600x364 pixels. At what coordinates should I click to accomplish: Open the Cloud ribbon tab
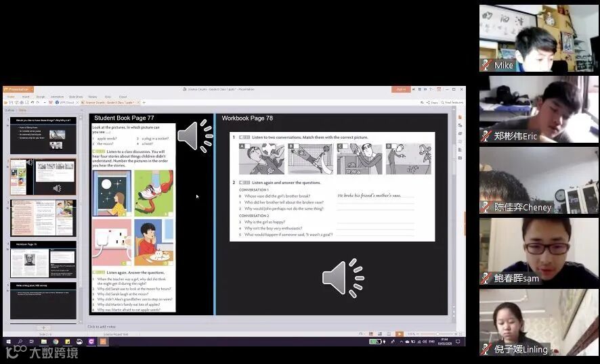123,97
